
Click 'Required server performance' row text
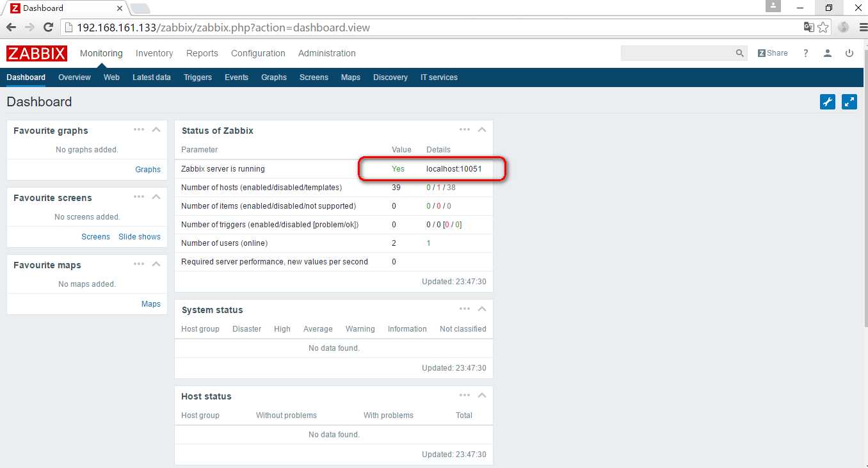point(275,262)
